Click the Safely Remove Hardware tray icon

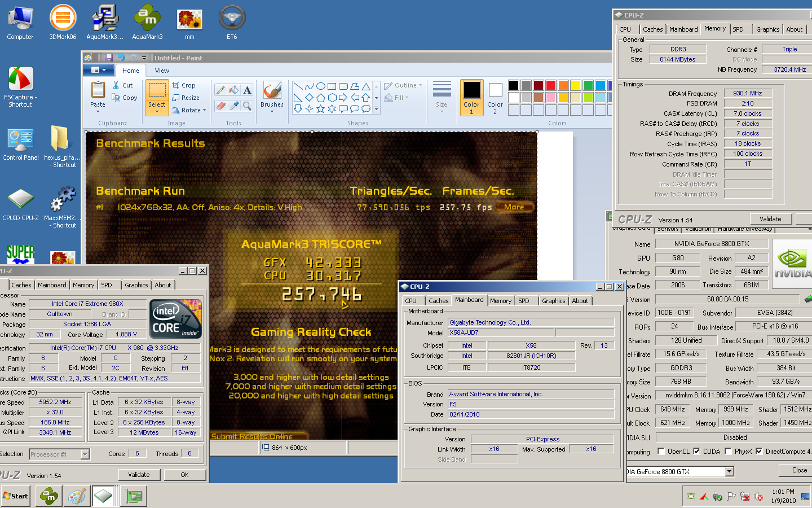pyautogui.click(x=718, y=497)
